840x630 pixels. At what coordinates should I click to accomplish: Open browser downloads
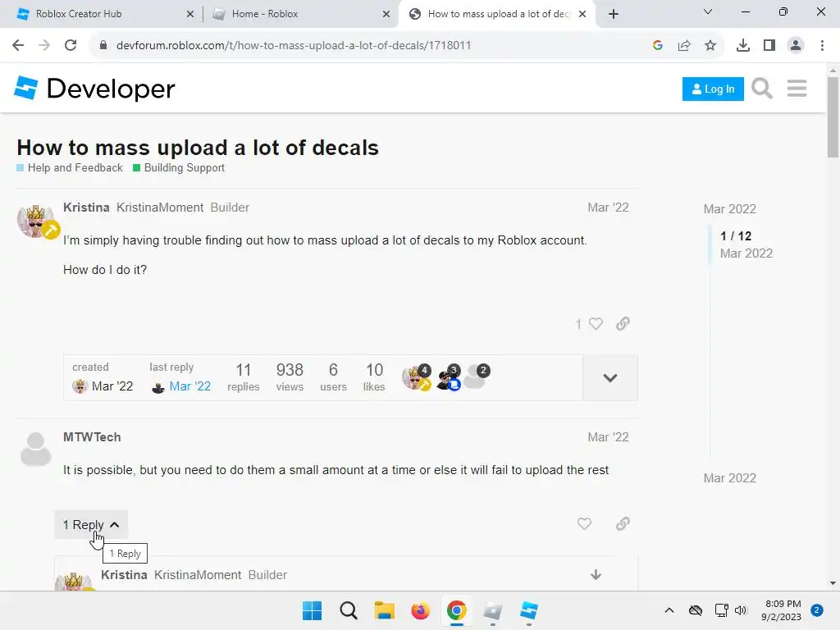(743, 45)
